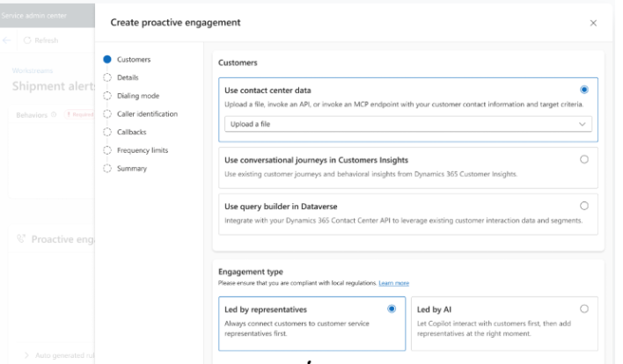Viewport: 623px width, 364px height.
Task: Choose Use conversational journeys in Customers Insights
Action: point(584,159)
